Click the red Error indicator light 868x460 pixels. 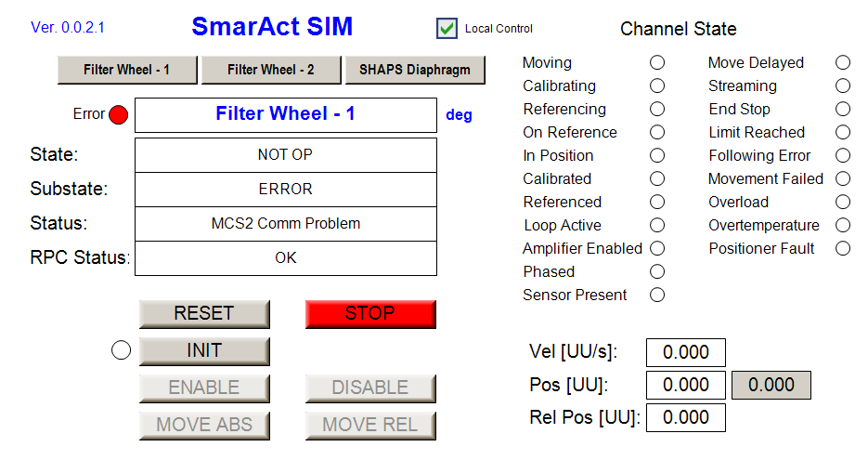(118, 115)
